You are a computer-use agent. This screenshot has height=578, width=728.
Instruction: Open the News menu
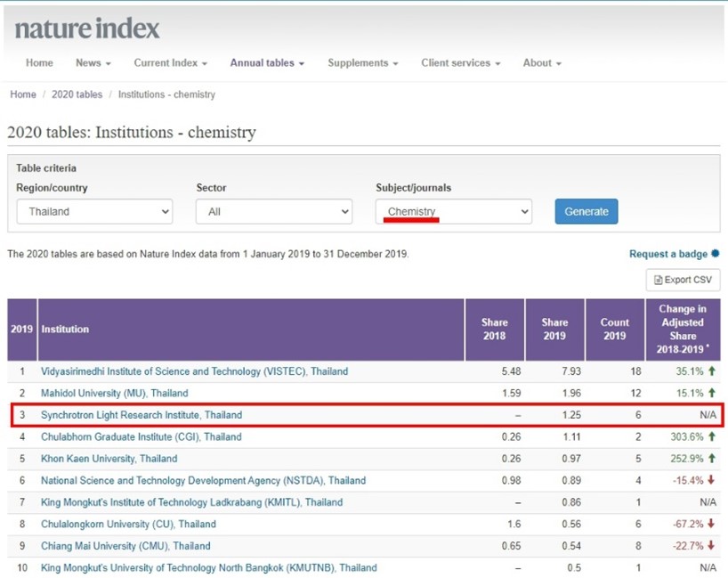pyautogui.click(x=93, y=62)
